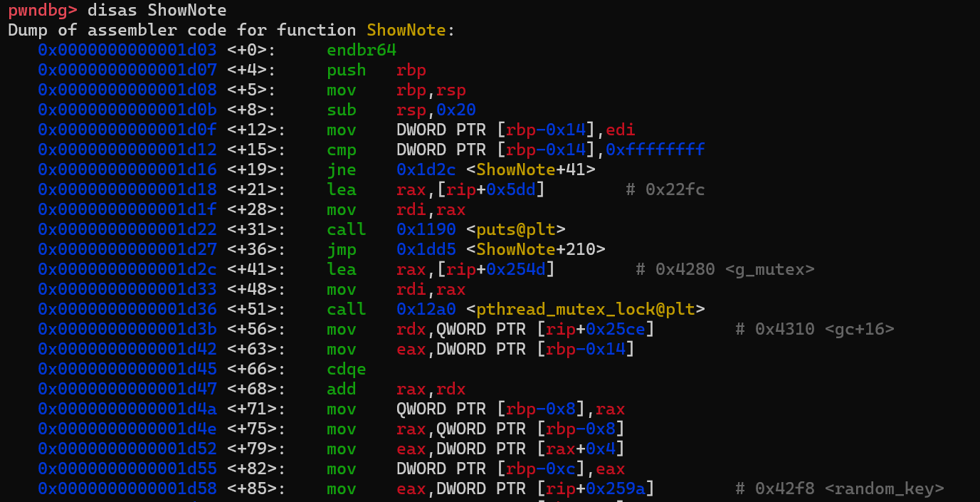Click the add mnemonic at offset +68
Viewport: 980px width, 502px height.
(341, 389)
